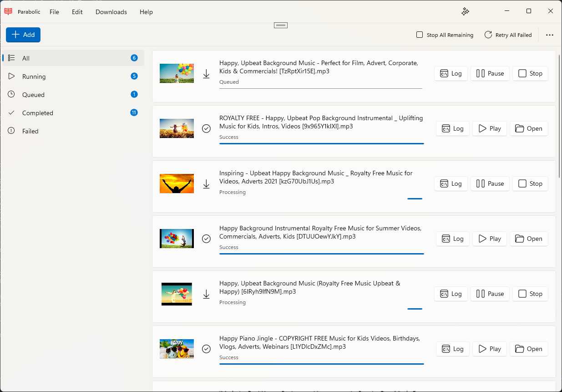Play the DTUUOewYJkY summer videos mp3
Viewport: 562px width, 392px height.
[490, 239]
